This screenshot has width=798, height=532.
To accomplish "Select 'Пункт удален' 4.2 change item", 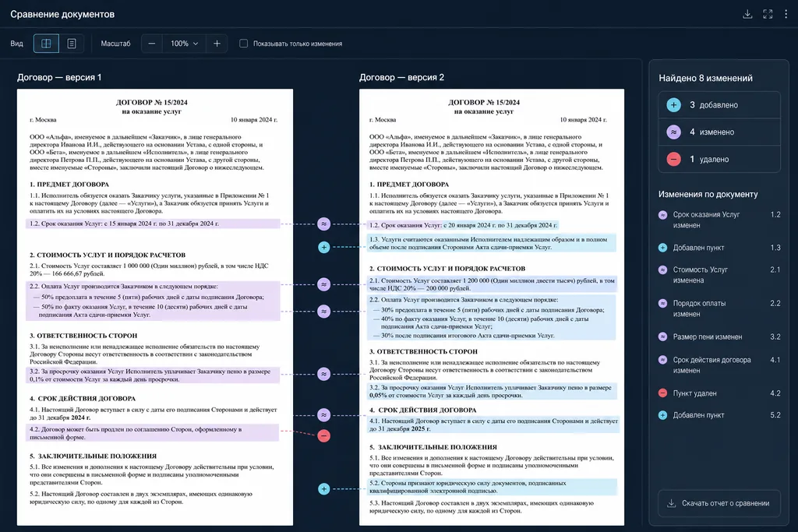I will pyautogui.click(x=719, y=393).
